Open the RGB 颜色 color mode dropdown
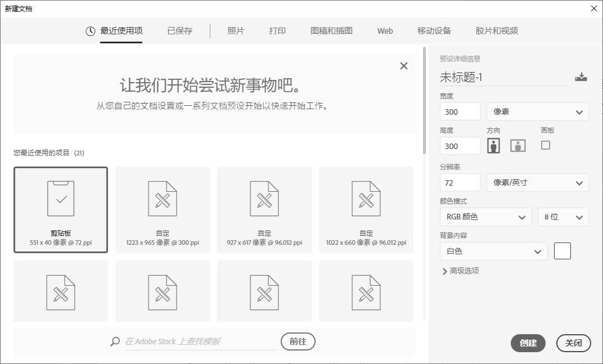This screenshot has width=603, height=364. tap(485, 217)
